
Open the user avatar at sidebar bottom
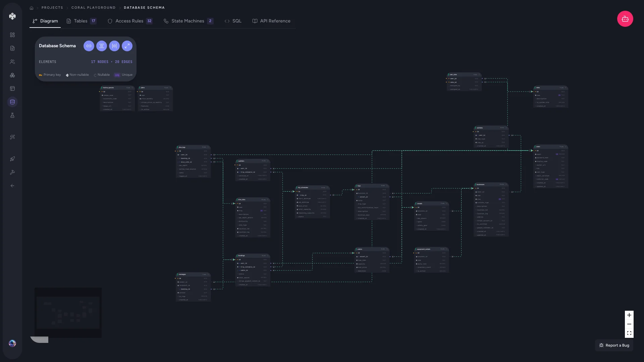pos(12,343)
